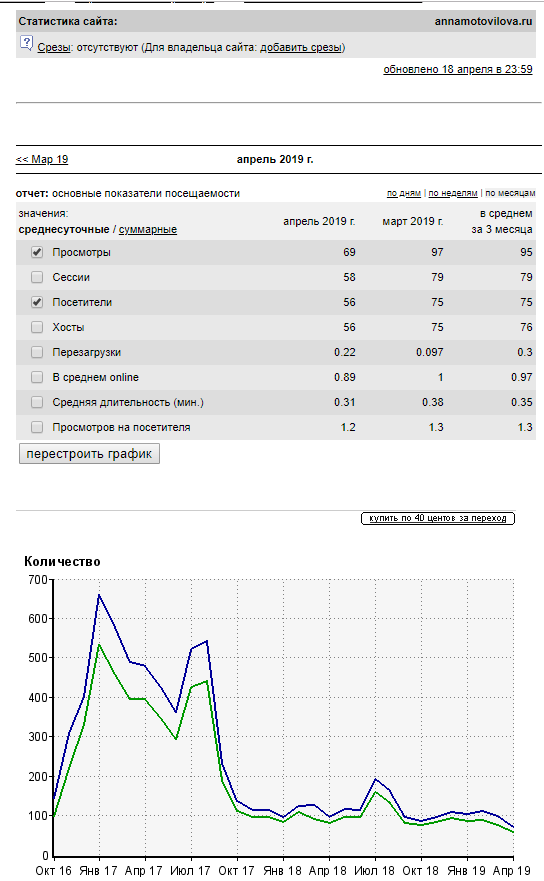Select Просмотры April value 69

(350, 252)
